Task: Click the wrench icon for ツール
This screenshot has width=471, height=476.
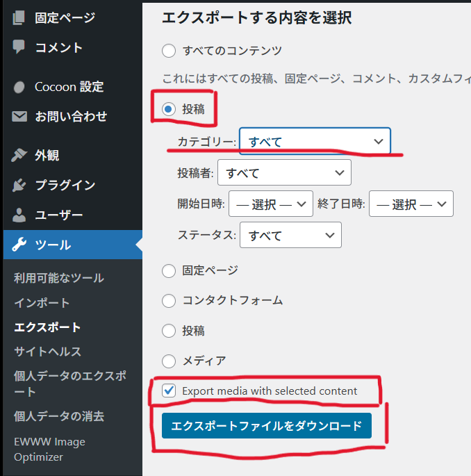Action: click(19, 245)
